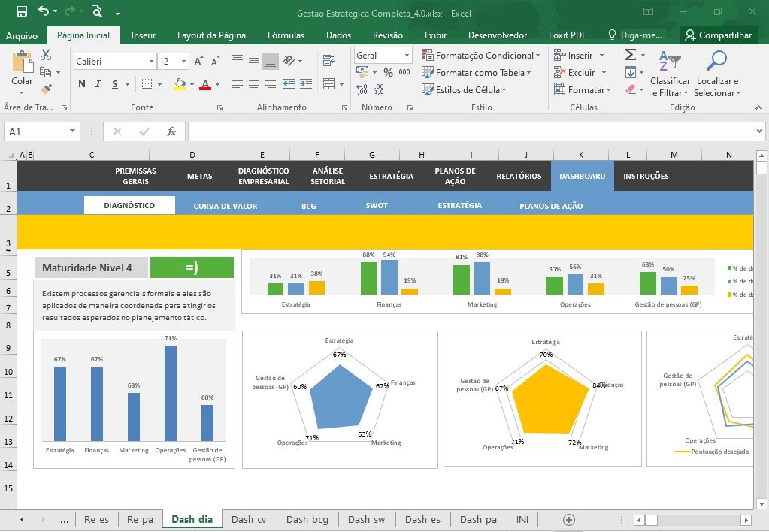This screenshot has height=532, width=769.
Task: Toggle Italic formatting button
Action: [x=98, y=84]
